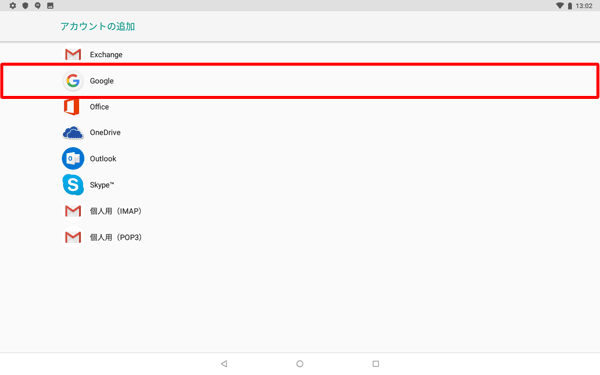Tap the recent apps square button
The height and width of the screenshot is (375, 600).
point(376,364)
